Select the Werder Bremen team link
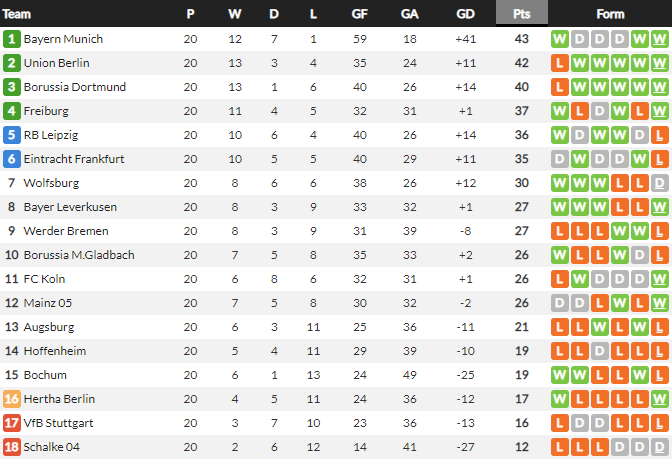 (x=64, y=231)
